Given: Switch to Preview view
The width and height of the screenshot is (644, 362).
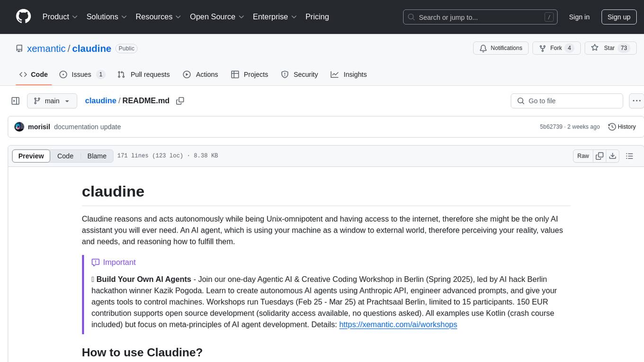Looking at the screenshot, I should click(31, 156).
